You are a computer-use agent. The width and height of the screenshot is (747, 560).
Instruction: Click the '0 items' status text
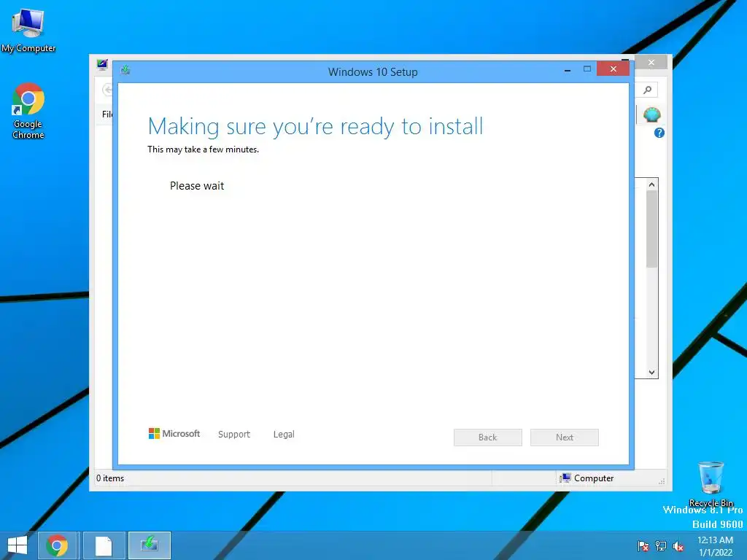point(110,478)
